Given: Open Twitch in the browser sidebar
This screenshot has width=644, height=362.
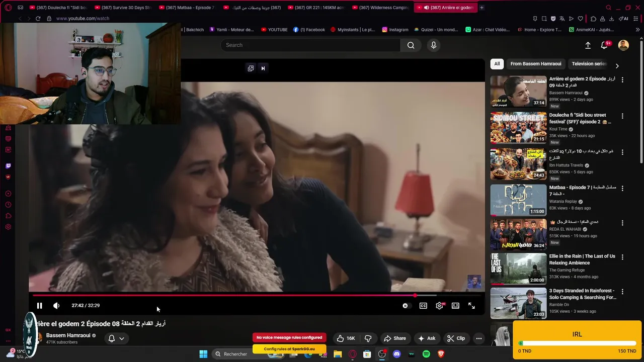Looking at the screenshot, I should [x=8, y=166].
